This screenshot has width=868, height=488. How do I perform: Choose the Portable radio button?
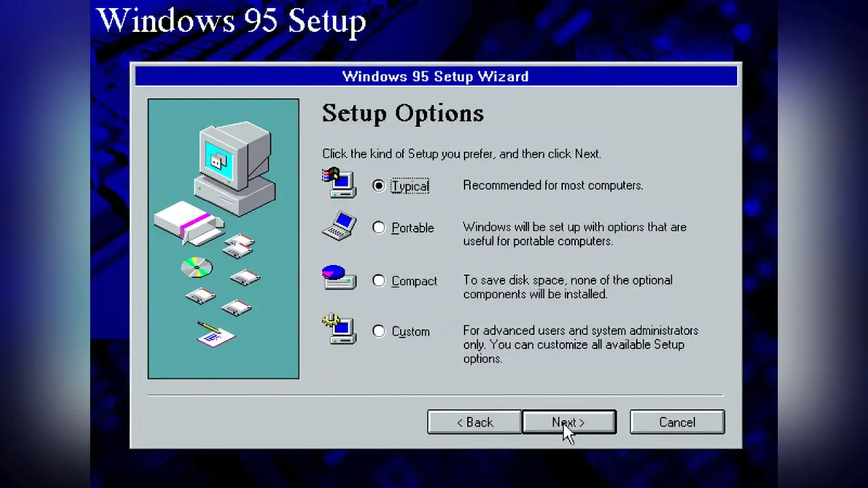[x=379, y=228]
